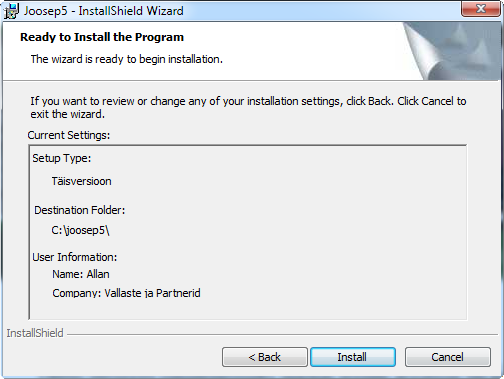504x379 pixels.
Task: Select the User Information label
Action: tap(75, 257)
